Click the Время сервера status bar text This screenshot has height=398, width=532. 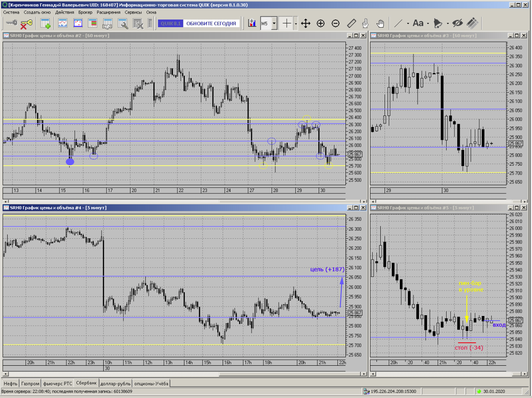(67, 391)
